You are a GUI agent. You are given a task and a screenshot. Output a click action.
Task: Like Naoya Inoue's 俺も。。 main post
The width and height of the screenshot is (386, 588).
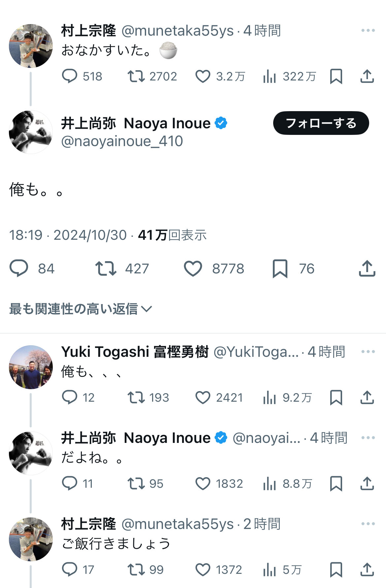[x=193, y=268]
